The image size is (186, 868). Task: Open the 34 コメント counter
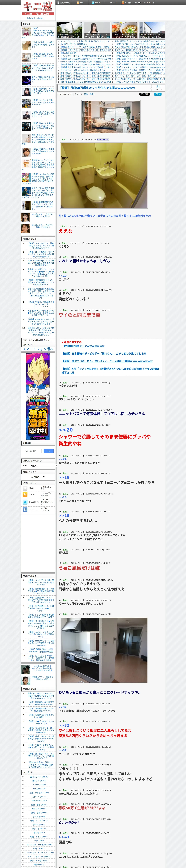[x=158, y=88]
